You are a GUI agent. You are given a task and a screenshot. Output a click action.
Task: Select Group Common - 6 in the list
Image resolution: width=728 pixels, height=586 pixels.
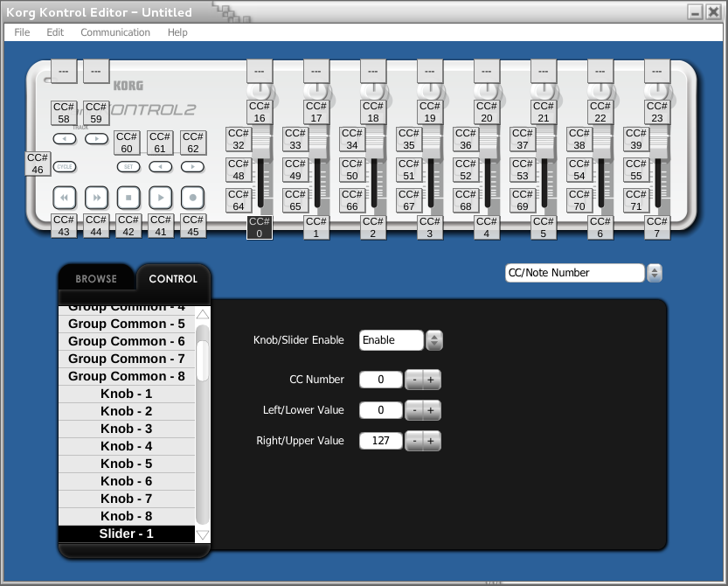(127, 342)
